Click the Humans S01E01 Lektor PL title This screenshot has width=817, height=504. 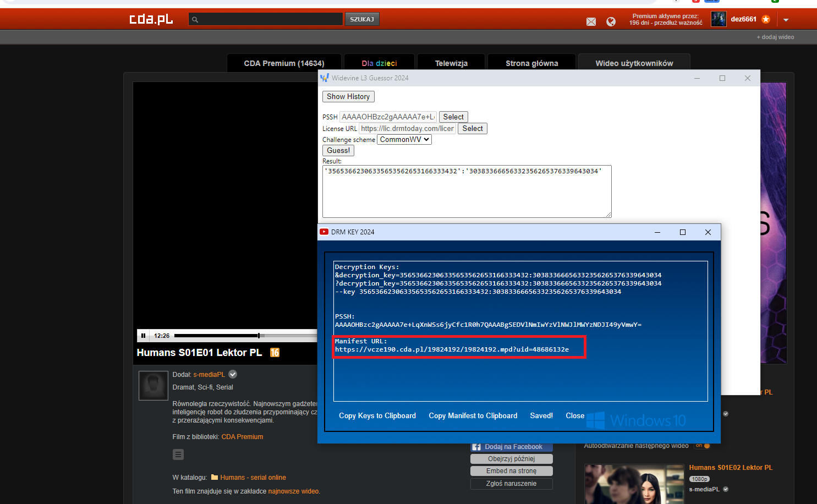[199, 353]
